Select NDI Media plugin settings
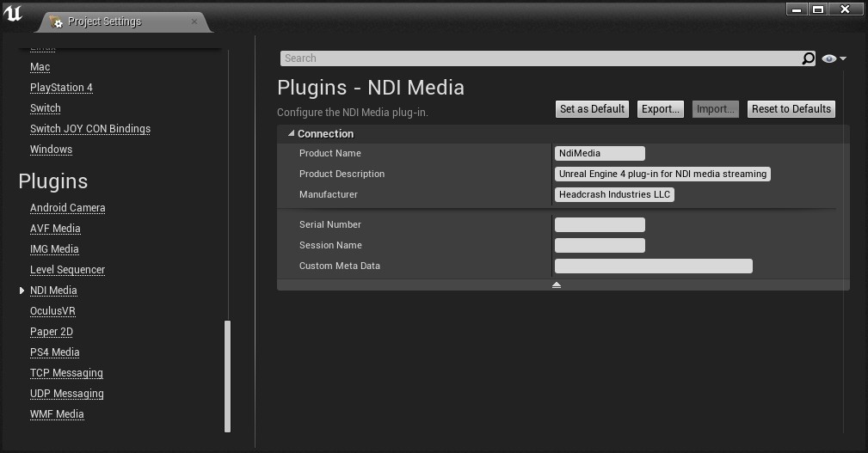The height and width of the screenshot is (453, 868). tap(53, 291)
